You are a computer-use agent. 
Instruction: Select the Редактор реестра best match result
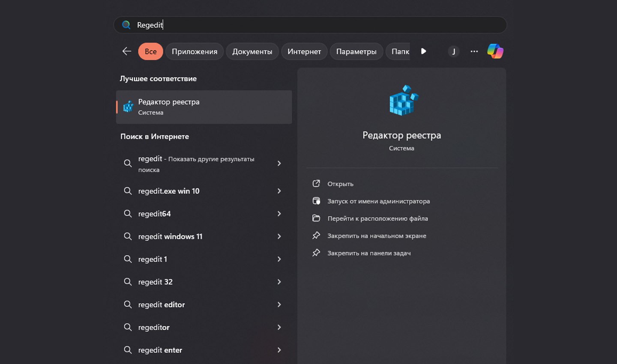point(204,107)
